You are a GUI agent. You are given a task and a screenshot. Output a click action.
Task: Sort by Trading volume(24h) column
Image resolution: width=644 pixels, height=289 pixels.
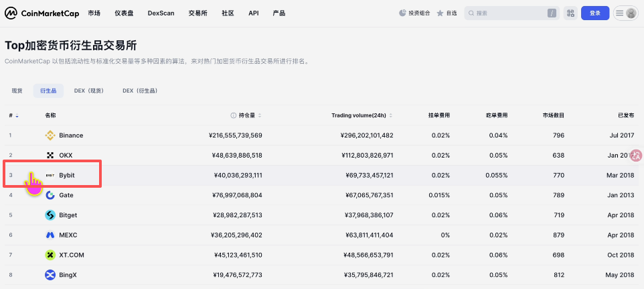[362, 115]
